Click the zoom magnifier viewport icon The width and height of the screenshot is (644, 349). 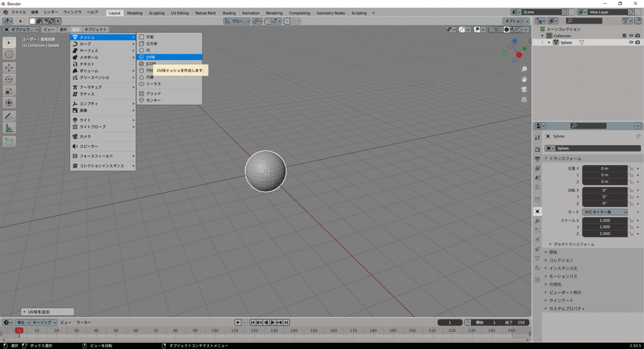(524, 69)
